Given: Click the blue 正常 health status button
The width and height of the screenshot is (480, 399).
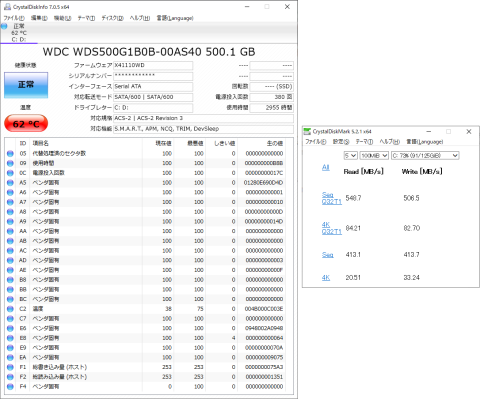Looking at the screenshot, I should coord(26,85).
